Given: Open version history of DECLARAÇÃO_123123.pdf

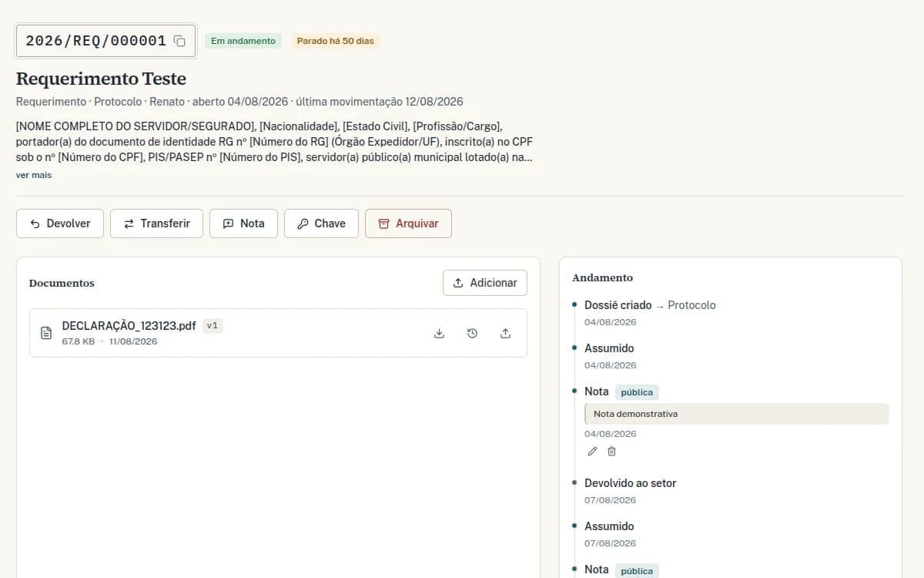Looking at the screenshot, I should pos(473,333).
